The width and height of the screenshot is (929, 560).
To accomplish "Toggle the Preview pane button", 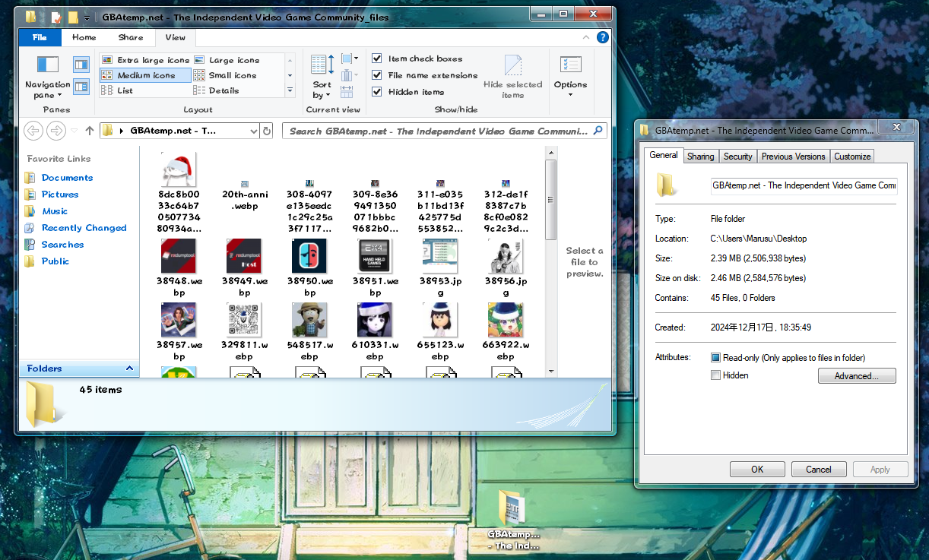I will click(x=81, y=65).
